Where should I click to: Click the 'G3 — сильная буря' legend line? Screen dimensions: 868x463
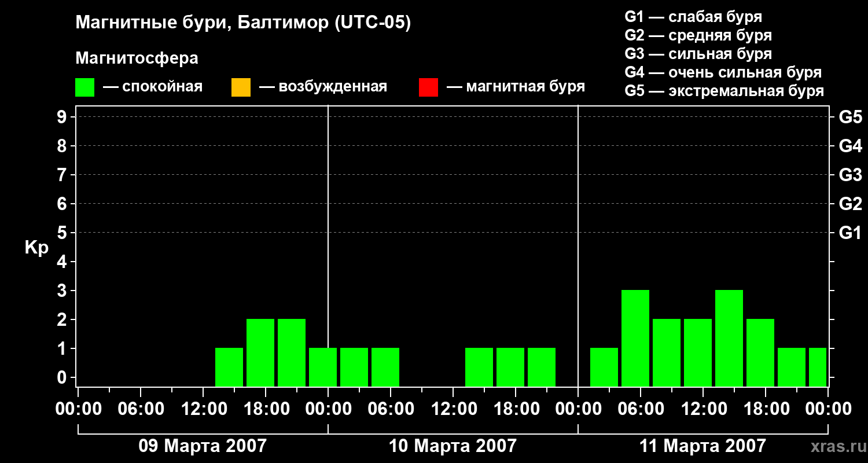point(698,54)
